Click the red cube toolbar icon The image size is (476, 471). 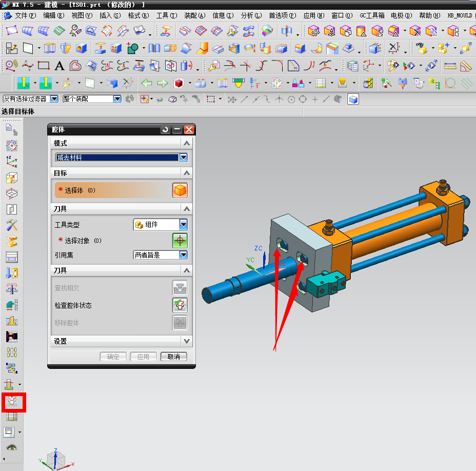(x=179, y=83)
